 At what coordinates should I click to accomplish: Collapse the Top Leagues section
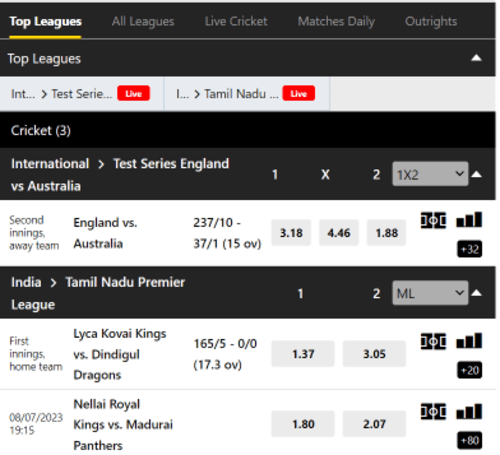coord(476,58)
